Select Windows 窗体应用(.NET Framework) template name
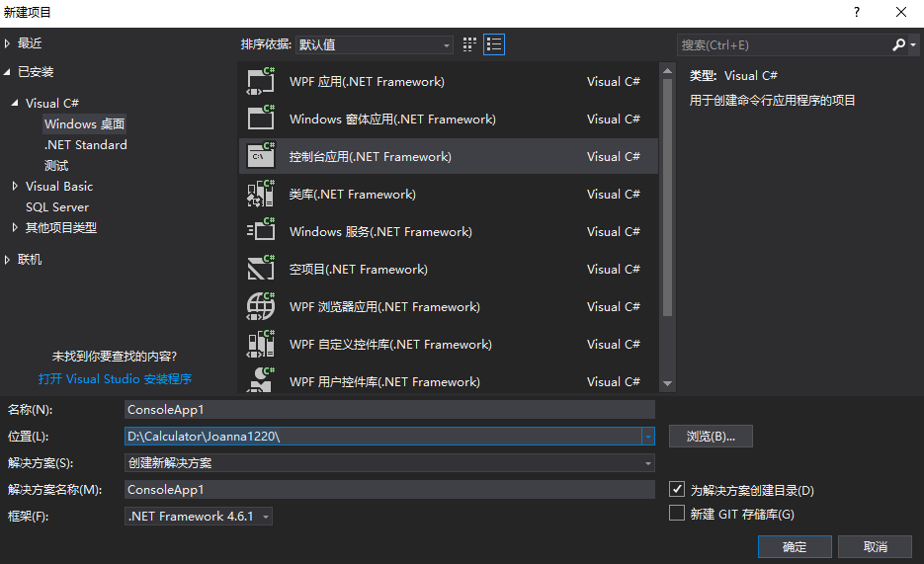 pyautogui.click(x=392, y=119)
